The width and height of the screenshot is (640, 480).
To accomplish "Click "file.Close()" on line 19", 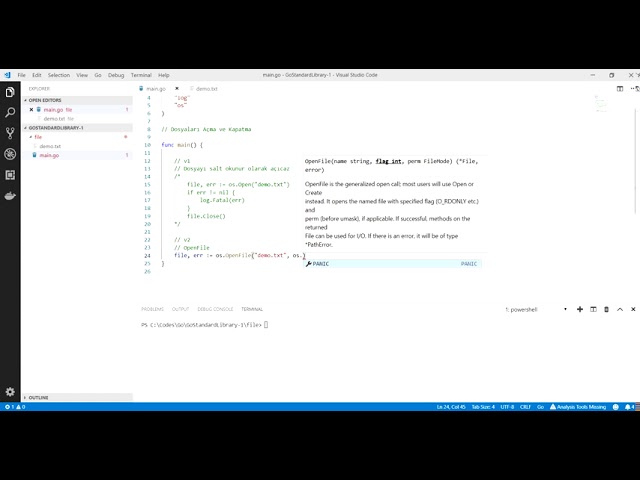I will [206, 216].
